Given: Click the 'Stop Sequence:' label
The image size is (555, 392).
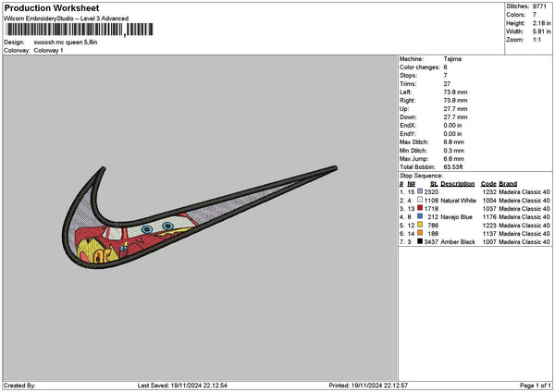Looking at the screenshot, I should pyautogui.click(x=421, y=176).
